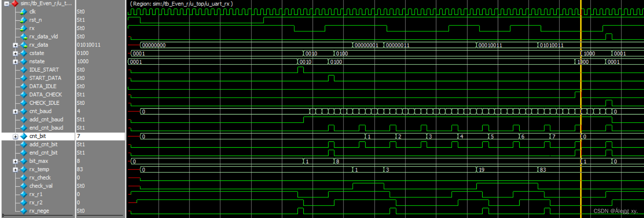Click the rx signal icon
This screenshot has width=644, height=218.
click(x=23, y=28)
